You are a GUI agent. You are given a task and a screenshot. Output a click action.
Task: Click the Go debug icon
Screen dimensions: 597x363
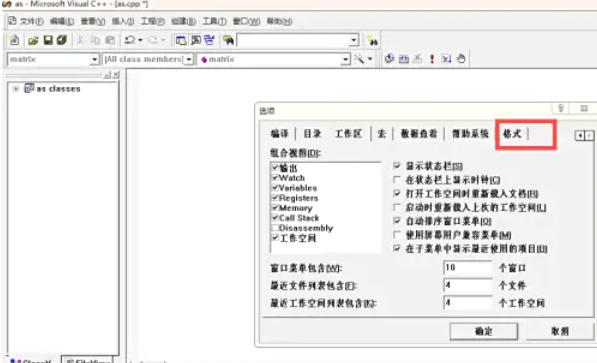[446, 59]
